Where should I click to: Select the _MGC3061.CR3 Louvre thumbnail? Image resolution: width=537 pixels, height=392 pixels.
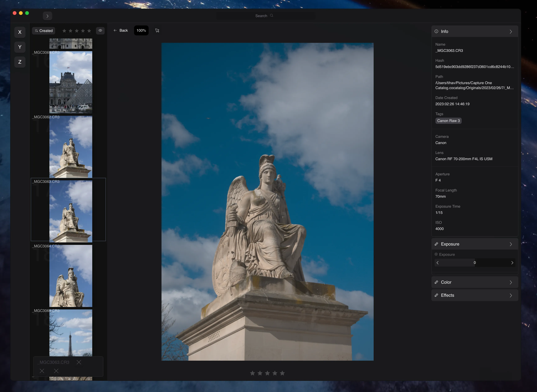point(71,82)
